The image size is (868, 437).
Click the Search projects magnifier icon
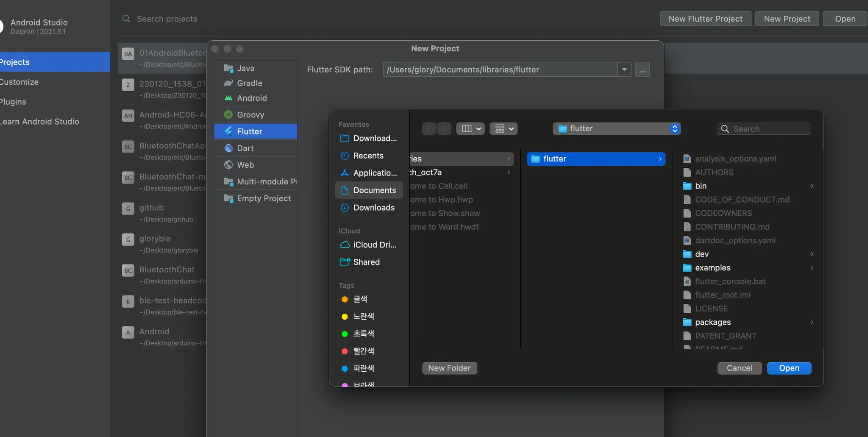click(126, 19)
